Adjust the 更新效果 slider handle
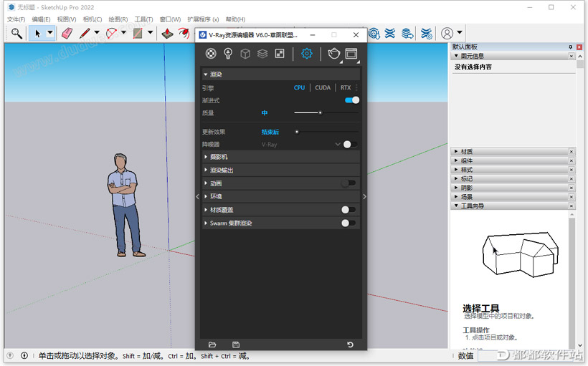This screenshot has height=366, width=588. [x=297, y=132]
